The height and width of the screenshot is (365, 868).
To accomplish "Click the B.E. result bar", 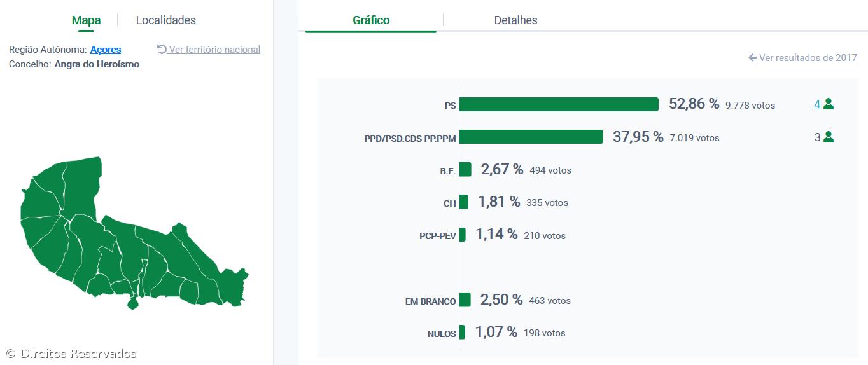I will [465, 169].
